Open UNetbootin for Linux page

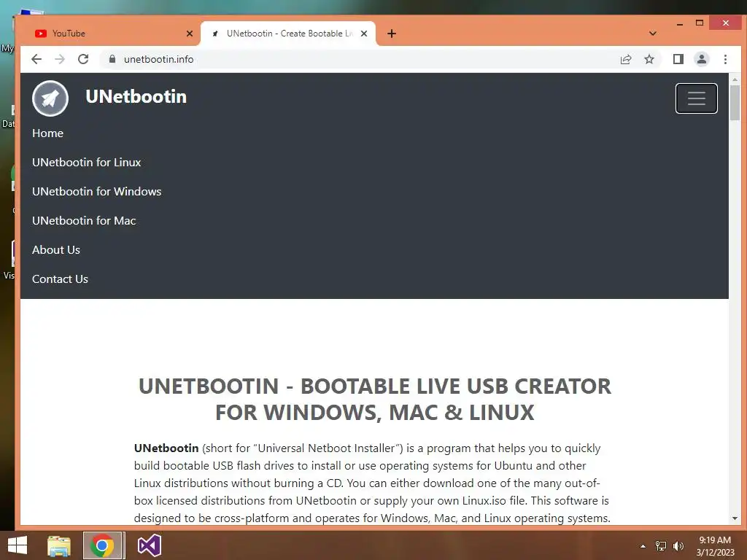(x=87, y=163)
